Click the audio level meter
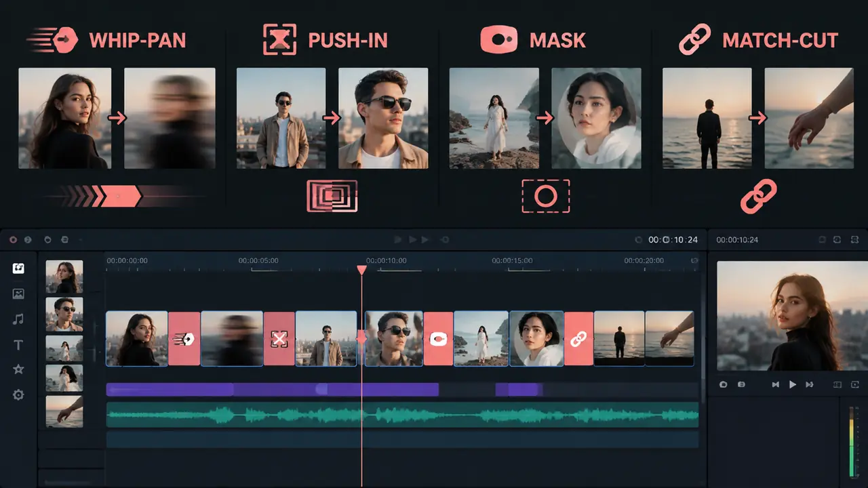This screenshot has width=868, height=488. (x=852, y=441)
